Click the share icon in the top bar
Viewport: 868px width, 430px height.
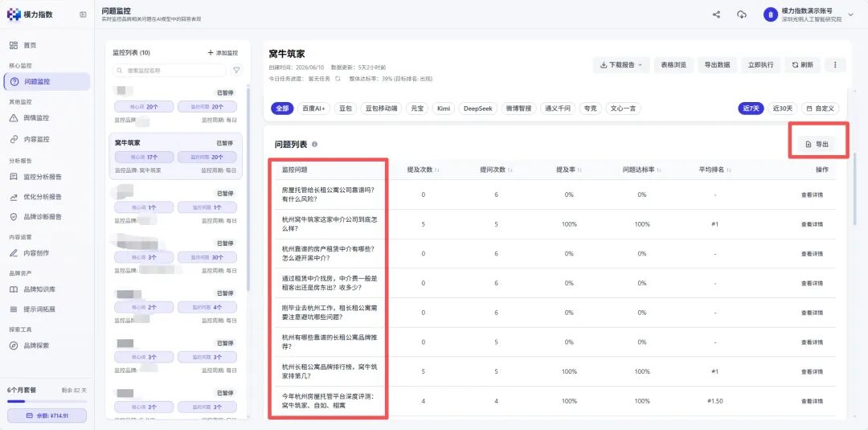coord(716,15)
